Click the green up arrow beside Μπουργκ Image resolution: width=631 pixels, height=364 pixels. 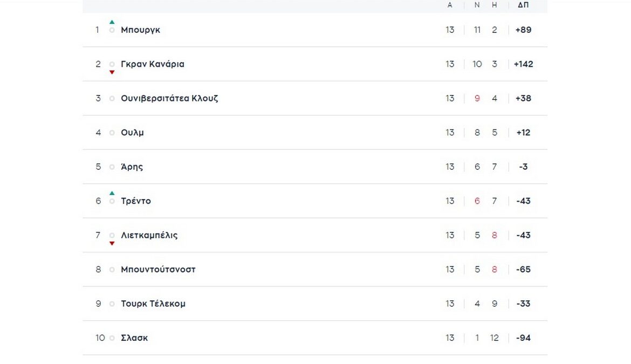tap(112, 22)
